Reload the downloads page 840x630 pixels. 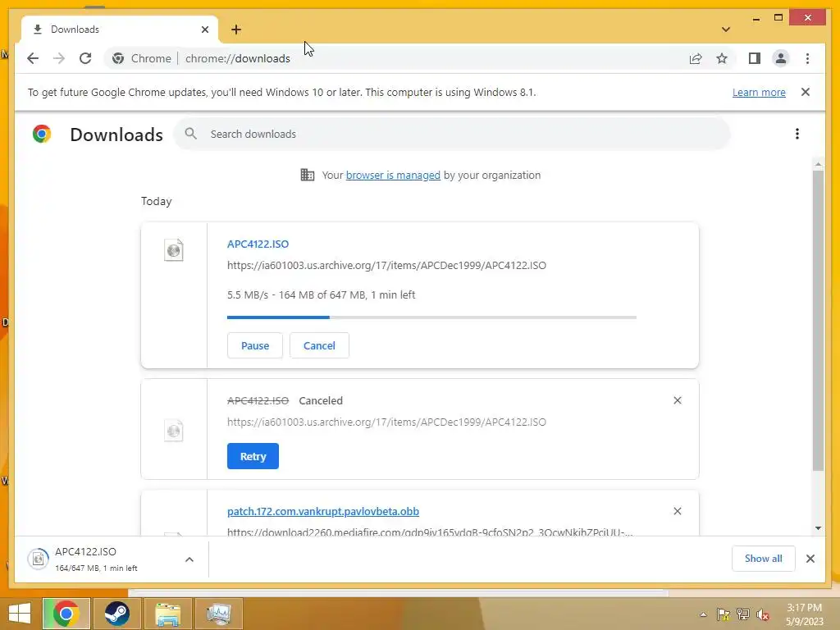(85, 58)
